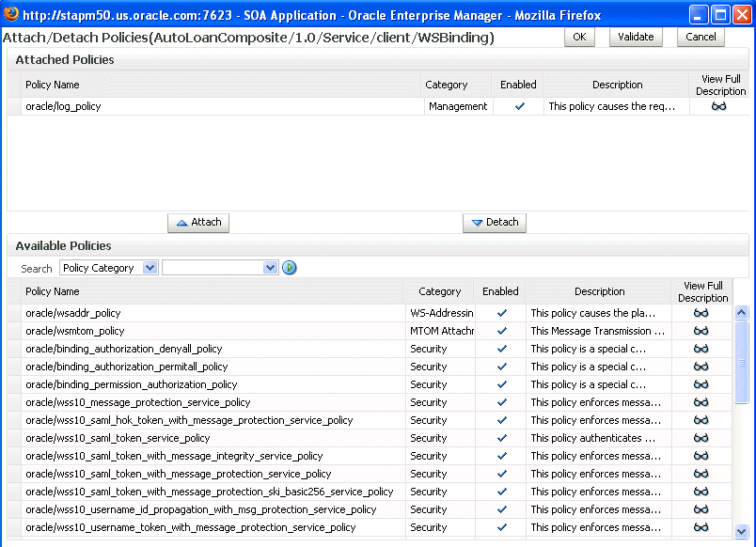
Task: Click OK to confirm policies
Action: click(x=579, y=37)
